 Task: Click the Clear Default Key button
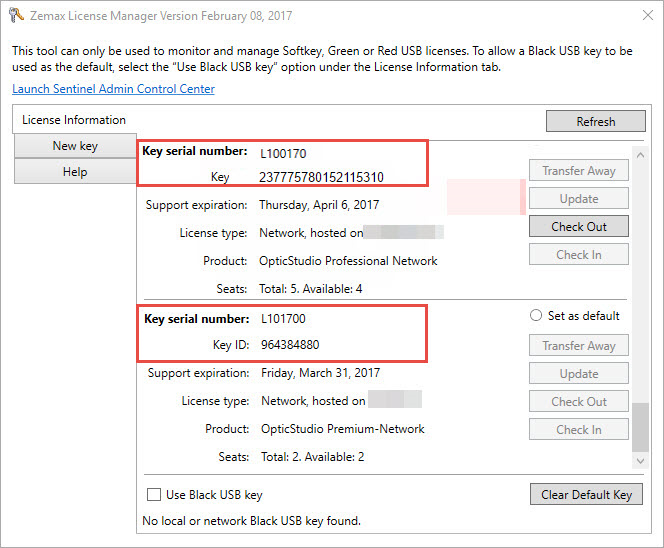(x=586, y=494)
